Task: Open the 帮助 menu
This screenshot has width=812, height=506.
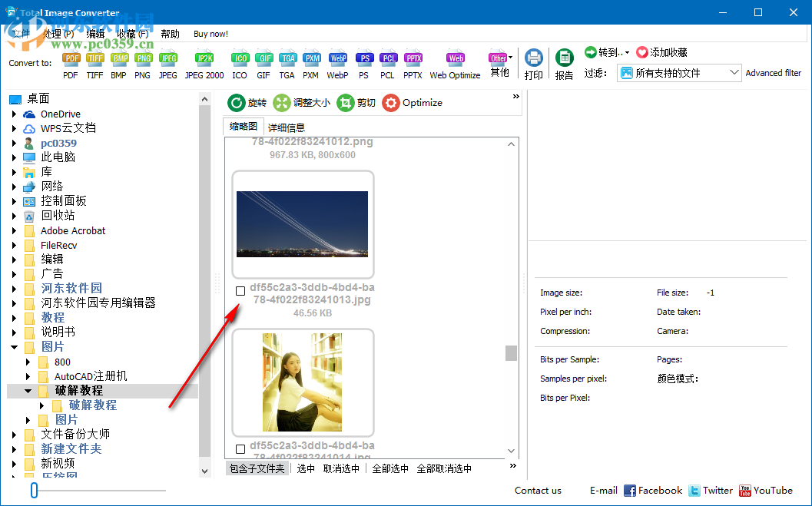Action: (170, 34)
